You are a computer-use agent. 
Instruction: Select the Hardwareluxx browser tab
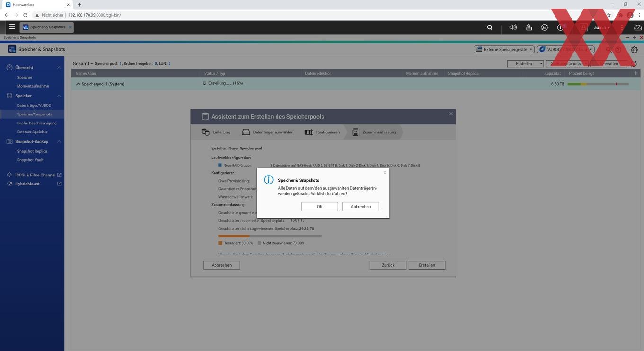pos(37,5)
